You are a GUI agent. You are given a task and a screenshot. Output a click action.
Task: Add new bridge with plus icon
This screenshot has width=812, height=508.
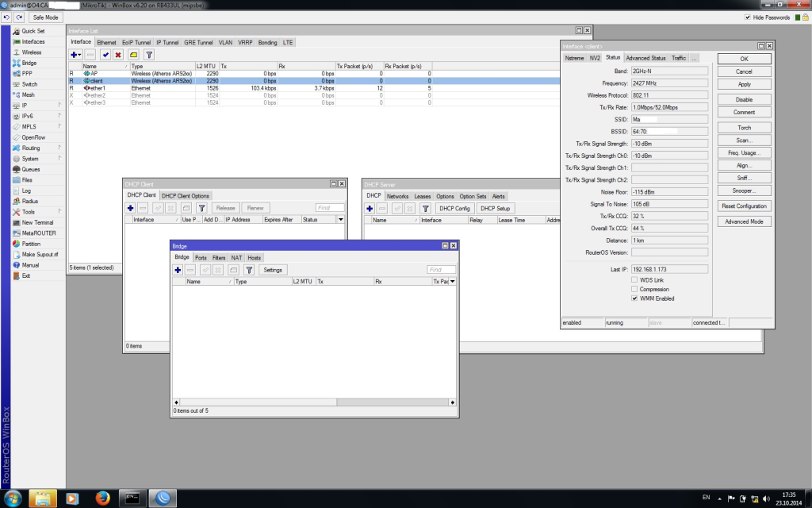178,270
